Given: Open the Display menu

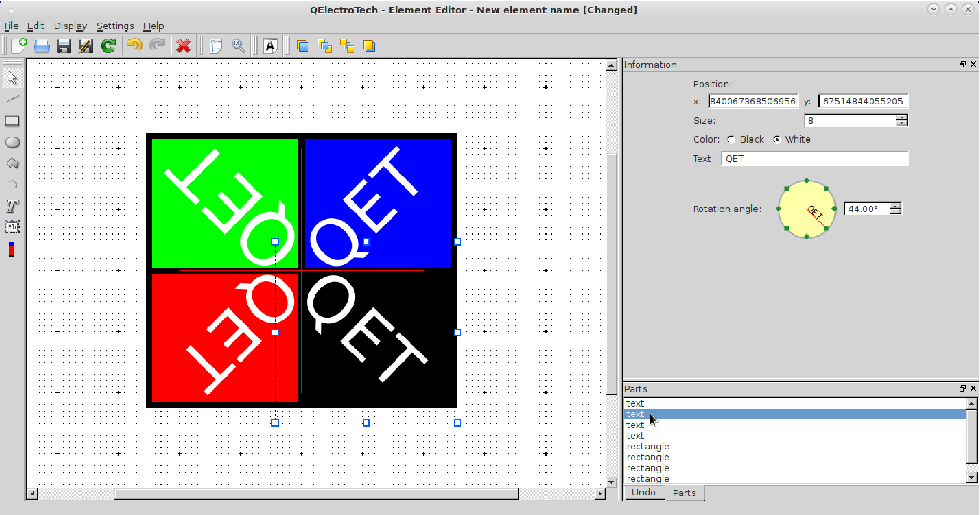Looking at the screenshot, I should coord(70,26).
